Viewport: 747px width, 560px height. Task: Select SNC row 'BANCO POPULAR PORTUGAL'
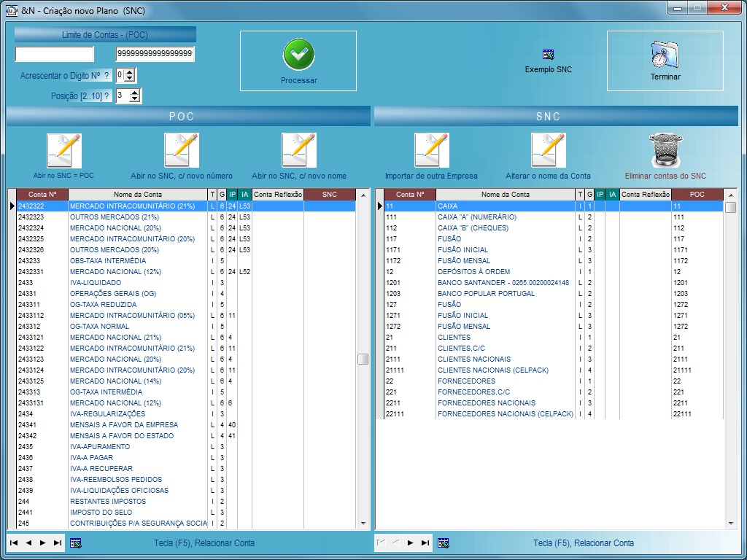click(554, 294)
